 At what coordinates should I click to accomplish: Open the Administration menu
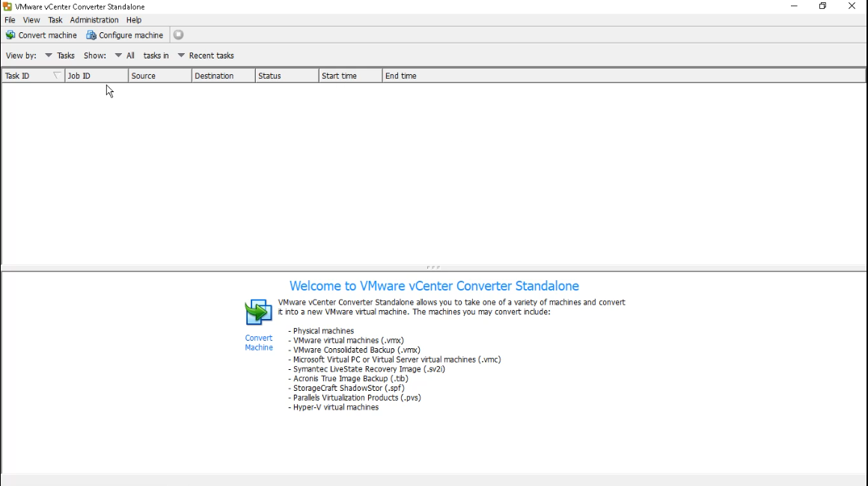(94, 20)
